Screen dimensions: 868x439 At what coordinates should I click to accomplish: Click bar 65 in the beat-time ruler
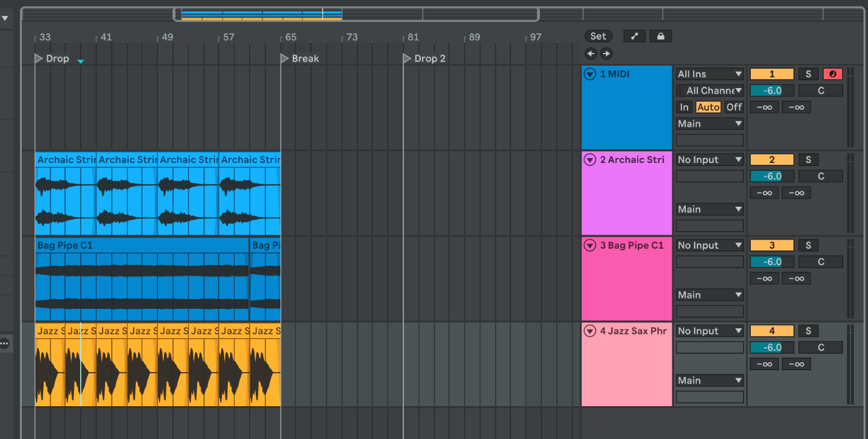[290, 37]
